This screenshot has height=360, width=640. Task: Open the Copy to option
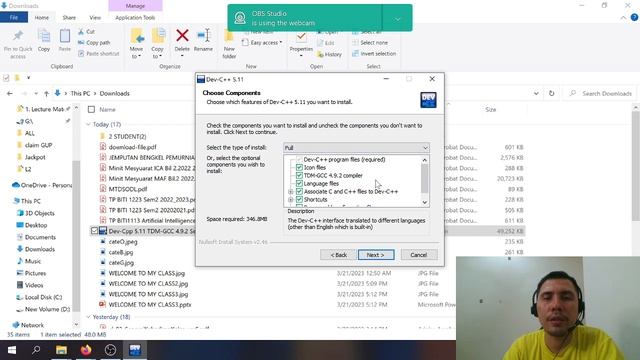(x=157, y=44)
